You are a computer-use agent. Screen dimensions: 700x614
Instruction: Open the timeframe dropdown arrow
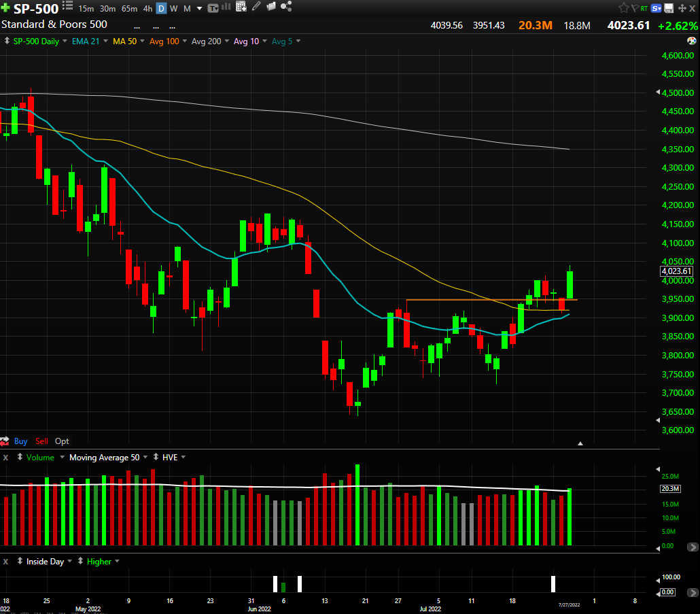(200, 8)
